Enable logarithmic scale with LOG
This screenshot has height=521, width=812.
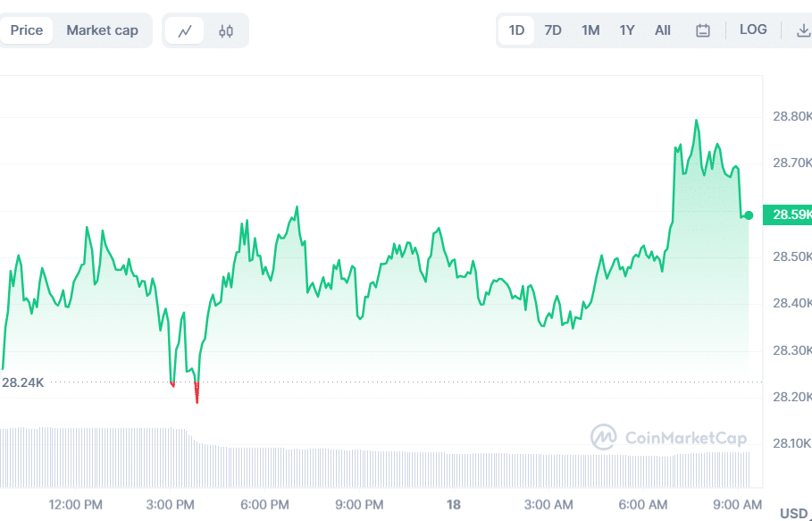click(x=753, y=29)
